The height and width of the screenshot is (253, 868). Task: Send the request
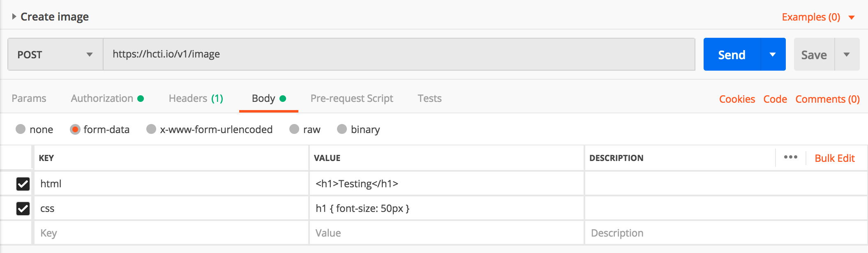coord(732,55)
